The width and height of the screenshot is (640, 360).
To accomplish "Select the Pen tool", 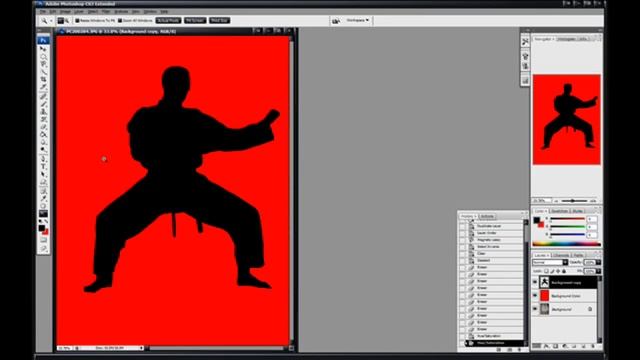I will (x=43, y=158).
